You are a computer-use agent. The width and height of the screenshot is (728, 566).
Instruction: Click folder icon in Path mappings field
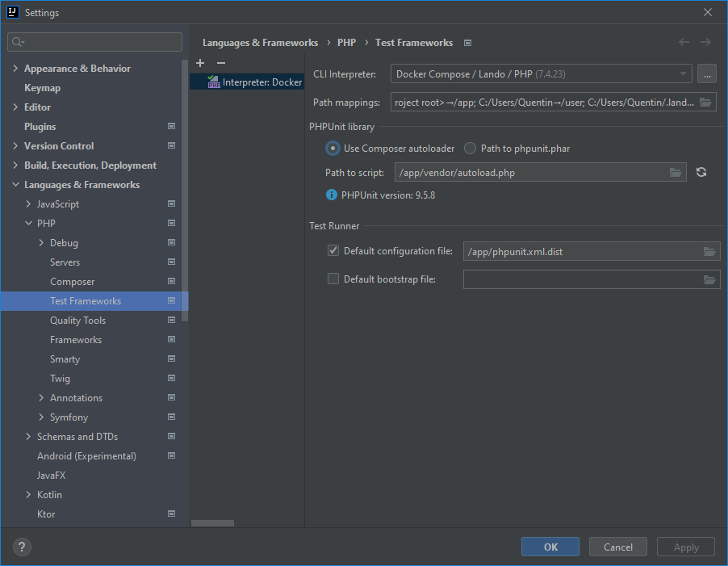[x=705, y=103]
